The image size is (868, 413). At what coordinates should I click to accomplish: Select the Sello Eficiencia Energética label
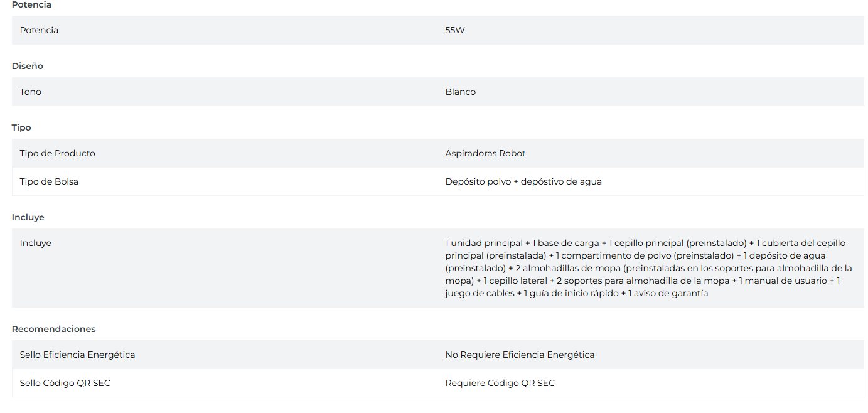(77, 355)
